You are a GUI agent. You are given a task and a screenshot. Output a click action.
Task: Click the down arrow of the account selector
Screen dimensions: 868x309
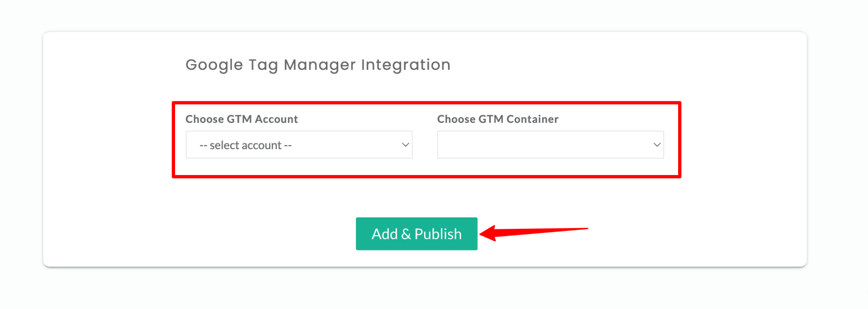pos(405,145)
